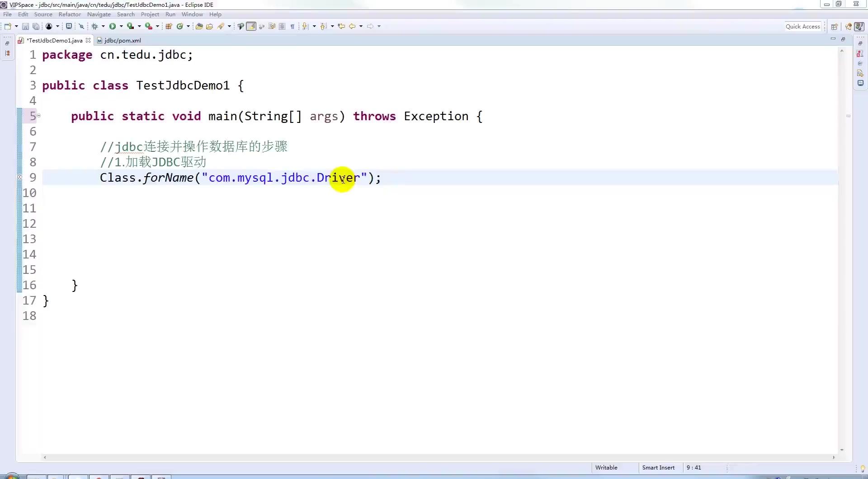Click the Run External Tools icon
This screenshot has width=868, height=479.
148,26
